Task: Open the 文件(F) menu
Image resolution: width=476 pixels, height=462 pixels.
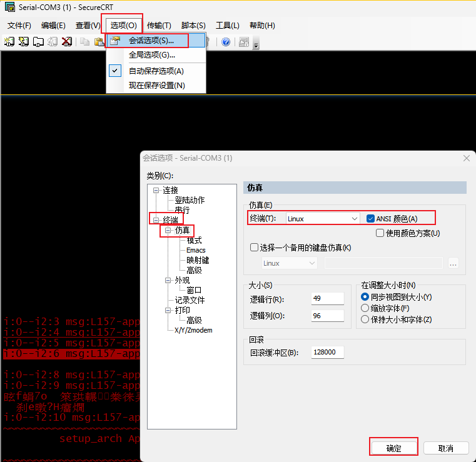Action: (19, 26)
